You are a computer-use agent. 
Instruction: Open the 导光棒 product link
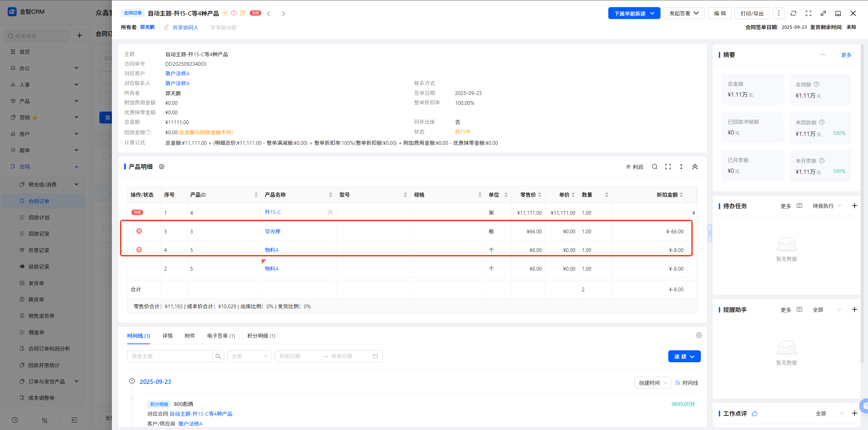coord(272,231)
